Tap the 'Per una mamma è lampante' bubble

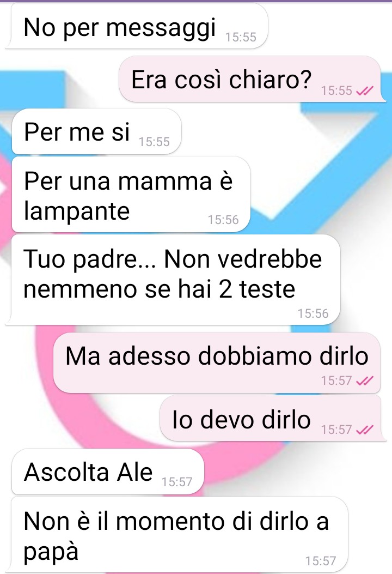click(x=131, y=195)
